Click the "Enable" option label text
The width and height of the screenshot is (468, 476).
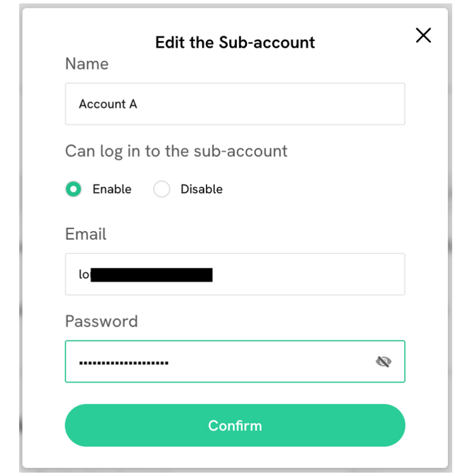click(x=112, y=189)
